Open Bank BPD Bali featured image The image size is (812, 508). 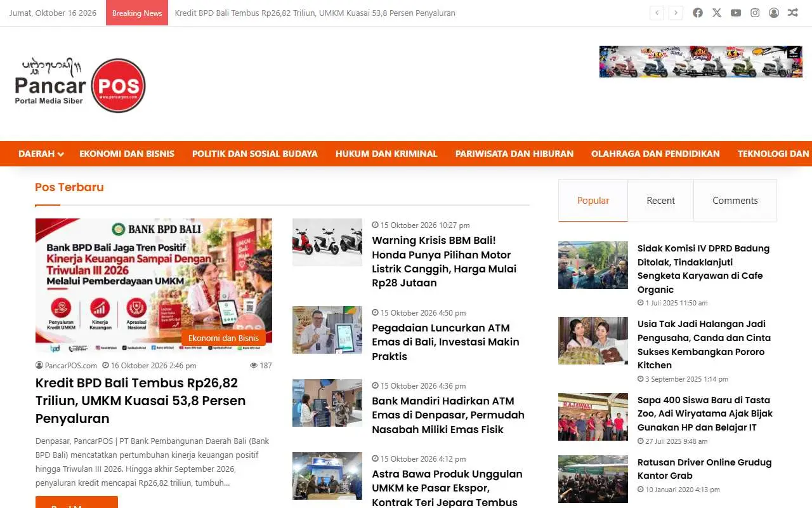[154, 286]
